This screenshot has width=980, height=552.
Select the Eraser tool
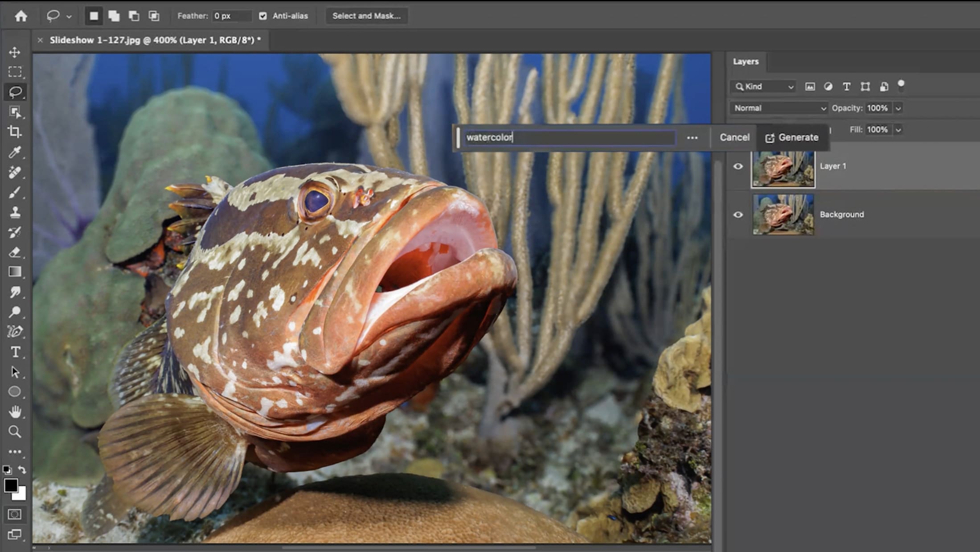click(15, 252)
